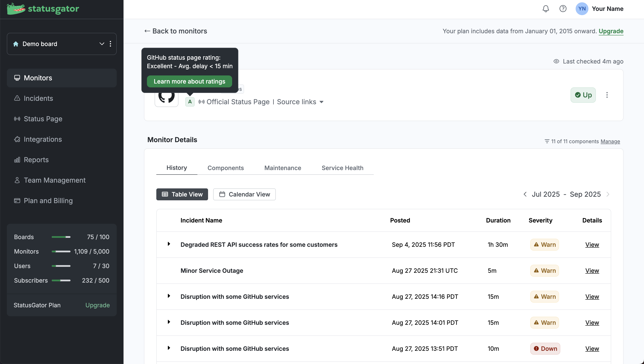Switch to Calendar View

(x=244, y=194)
